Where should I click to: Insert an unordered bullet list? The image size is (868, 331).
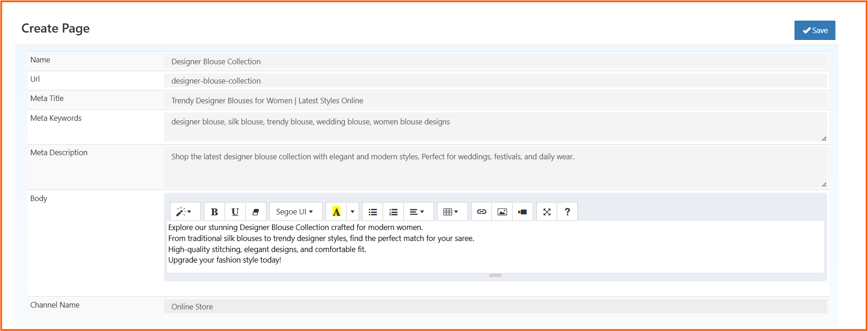372,212
